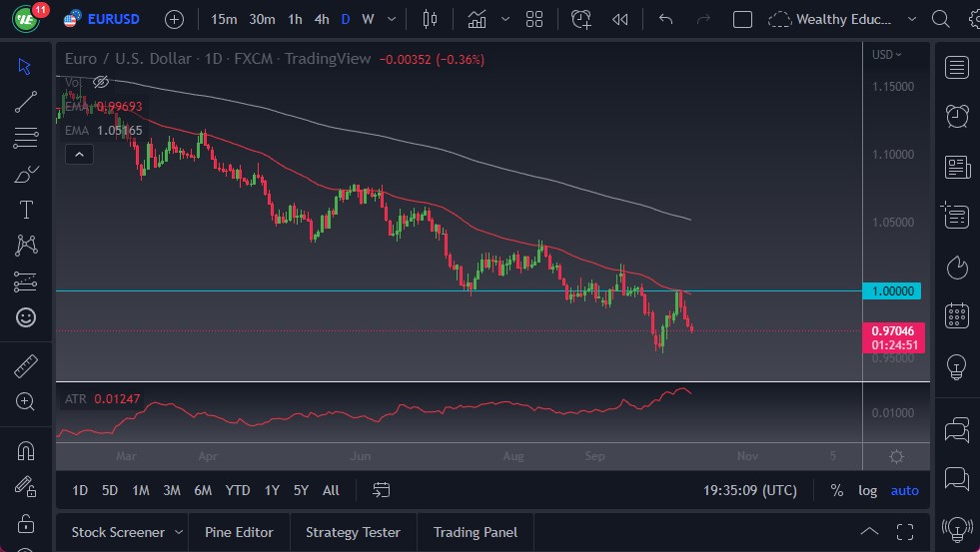The image size is (980, 552).
Task: Click the 1.00000 horizontal line price label
Action: point(892,291)
